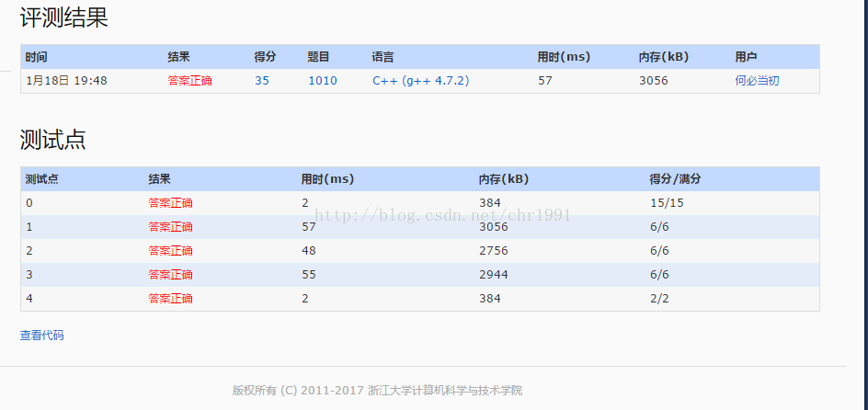Click the summary memory value 3056
The height and width of the screenshot is (410, 868).
pos(654,81)
